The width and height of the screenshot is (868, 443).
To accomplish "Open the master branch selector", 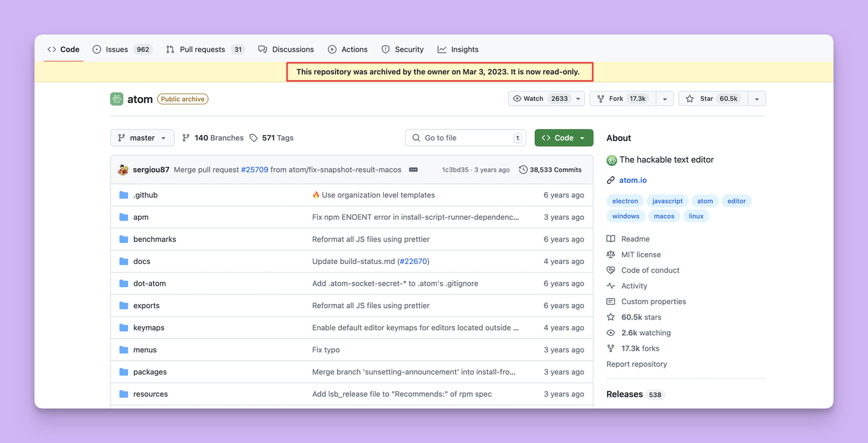I will click(142, 138).
